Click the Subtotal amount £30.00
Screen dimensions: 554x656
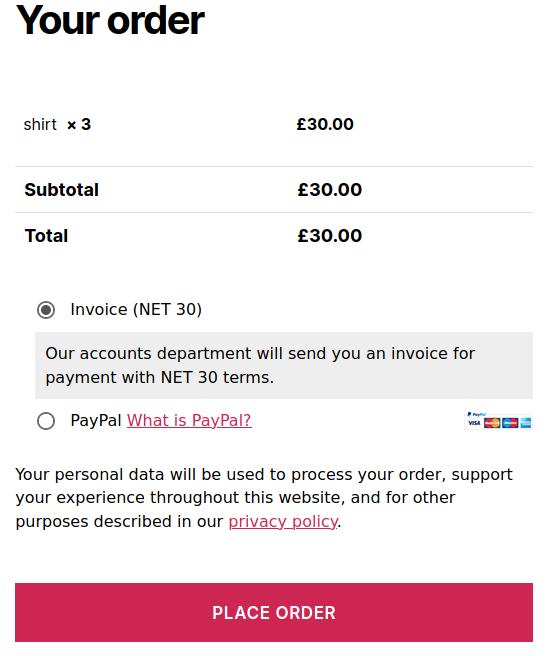click(x=330, y=190)
